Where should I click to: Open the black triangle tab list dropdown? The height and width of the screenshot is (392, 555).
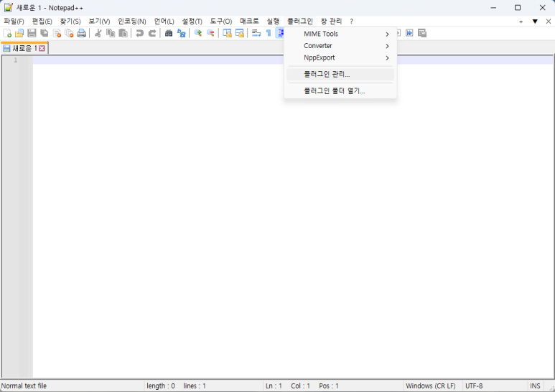point(535,22)
